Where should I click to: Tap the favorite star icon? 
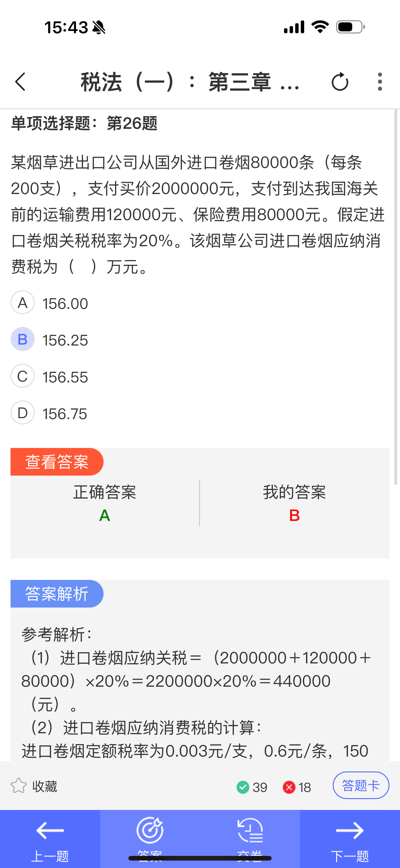pos(19,786)
